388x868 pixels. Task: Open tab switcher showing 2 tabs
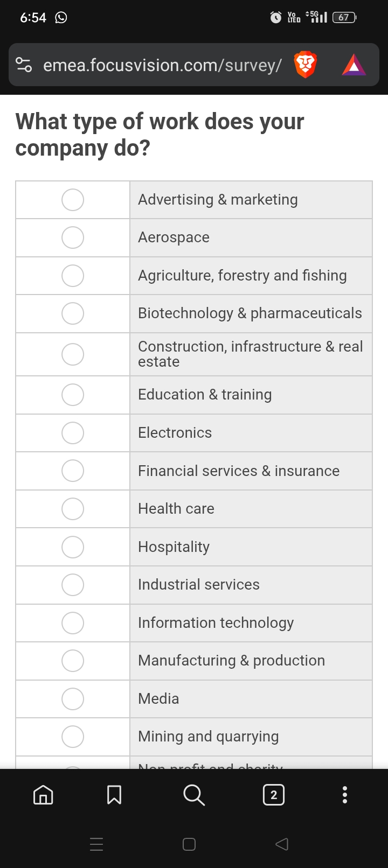[x=274, y=795]
